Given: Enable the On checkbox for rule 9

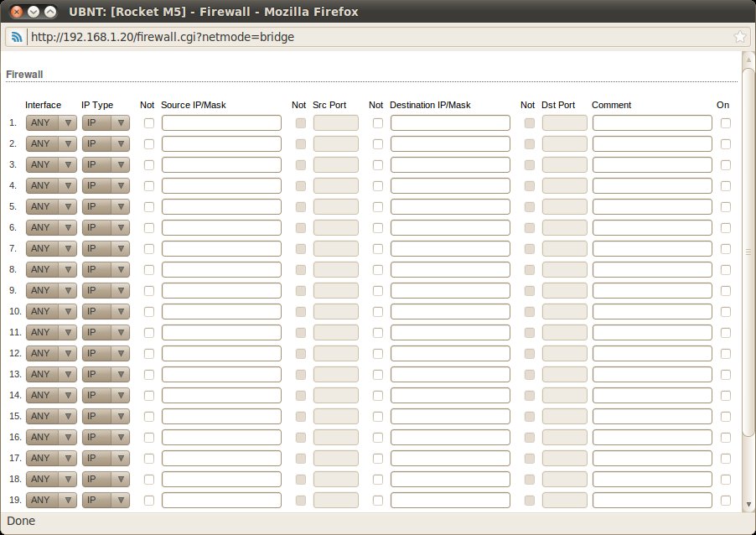Looking at the screenshot, I should pyautogui.click(x=726, y=291).
